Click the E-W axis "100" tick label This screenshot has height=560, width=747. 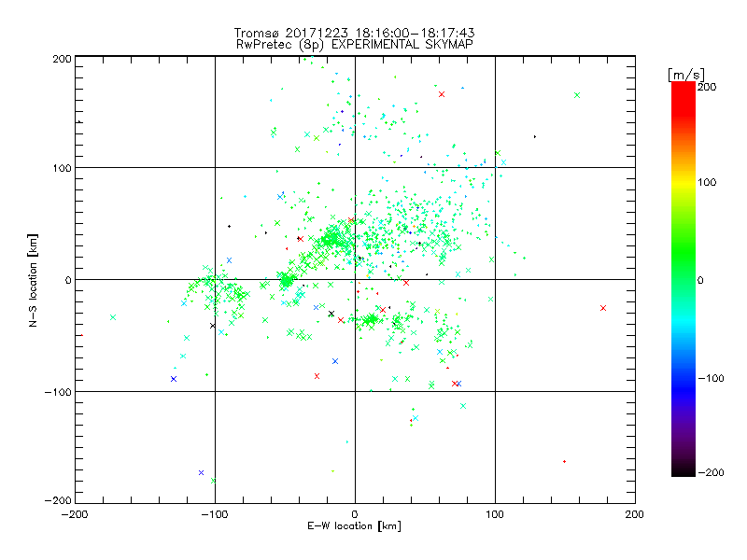[495, 515]
